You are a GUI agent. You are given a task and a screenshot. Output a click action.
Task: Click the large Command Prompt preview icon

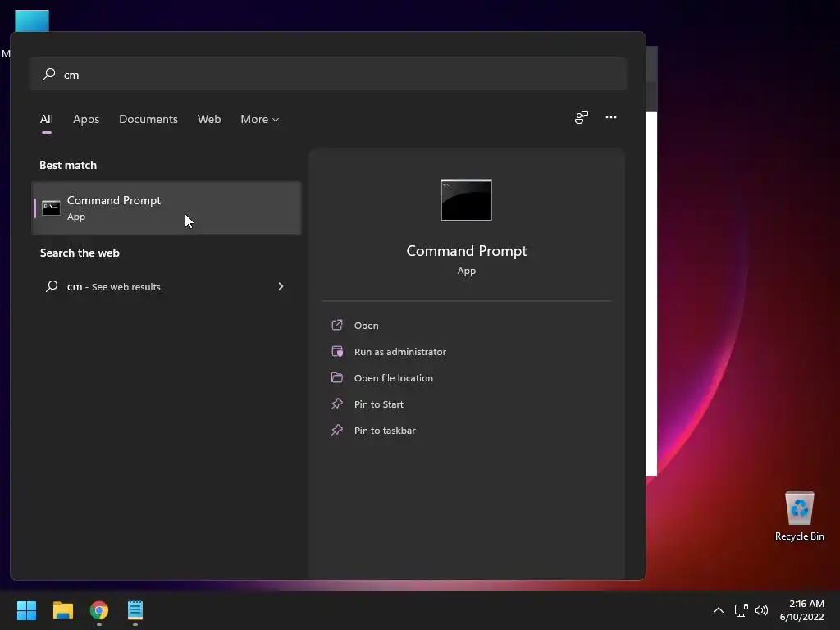pos(466,200)
